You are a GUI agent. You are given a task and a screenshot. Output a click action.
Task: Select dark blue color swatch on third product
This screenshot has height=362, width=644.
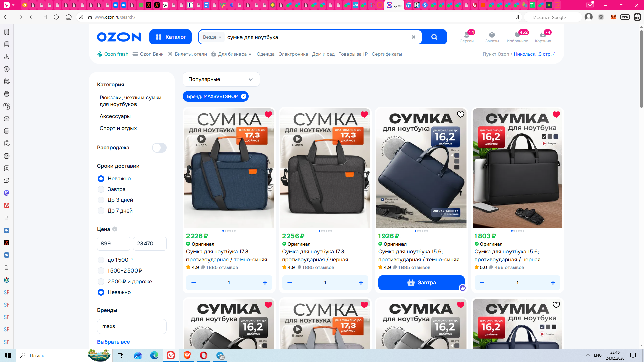(457, 155)
